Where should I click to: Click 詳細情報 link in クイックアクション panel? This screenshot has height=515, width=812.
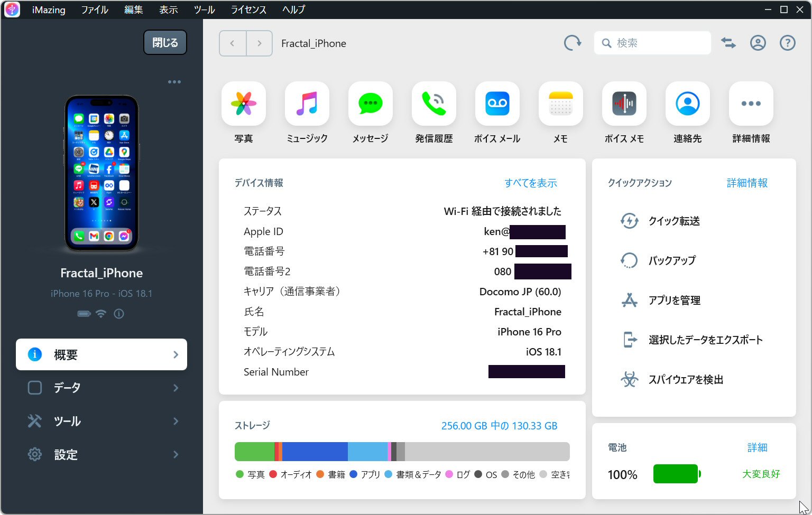tap(747, 183)
